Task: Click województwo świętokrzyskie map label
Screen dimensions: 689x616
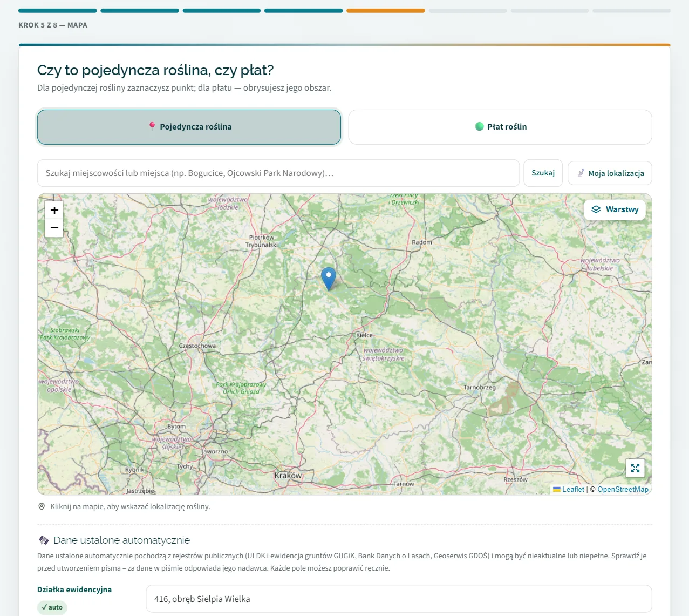Action: pyautogui.click(x=383, y=354)
